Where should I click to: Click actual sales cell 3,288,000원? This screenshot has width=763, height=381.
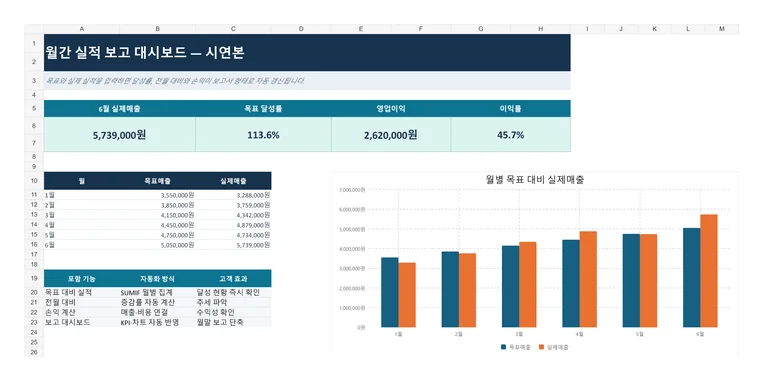point(234,195)
